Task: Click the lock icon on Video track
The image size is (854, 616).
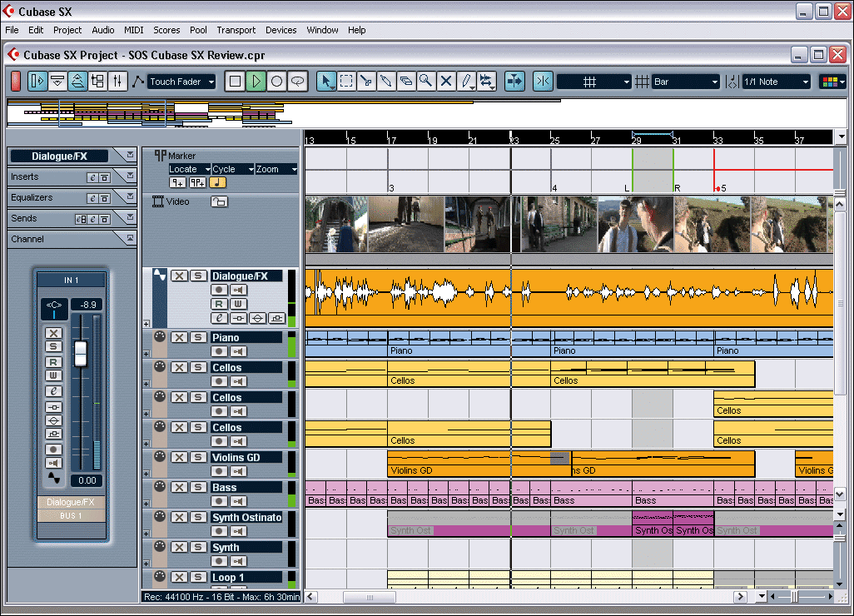Action: tap(219, 201)
